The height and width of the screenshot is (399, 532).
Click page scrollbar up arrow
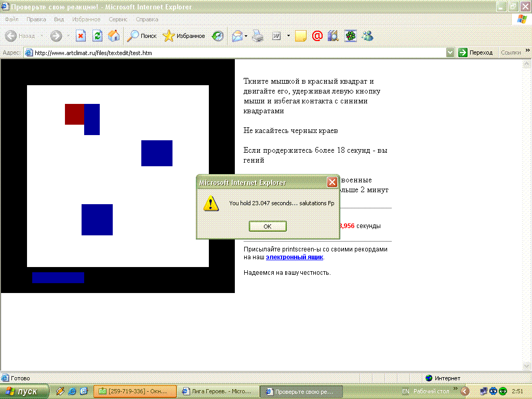click(x=527, y=63)
